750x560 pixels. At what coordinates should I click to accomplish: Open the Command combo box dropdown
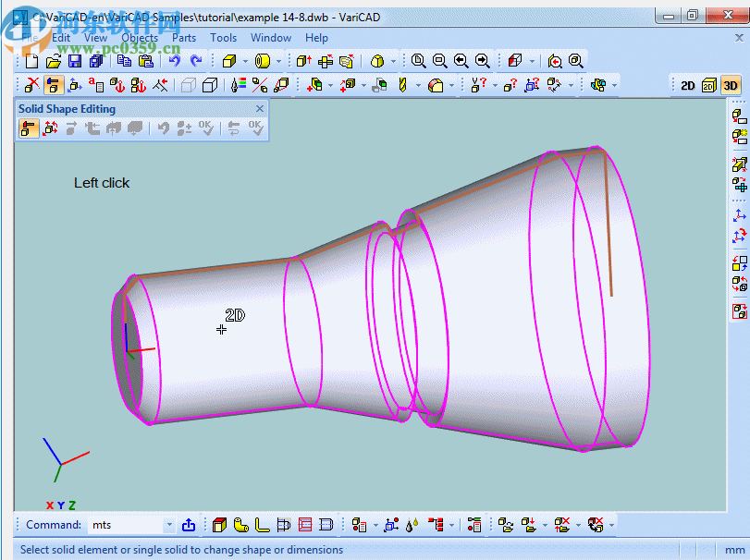169,525
